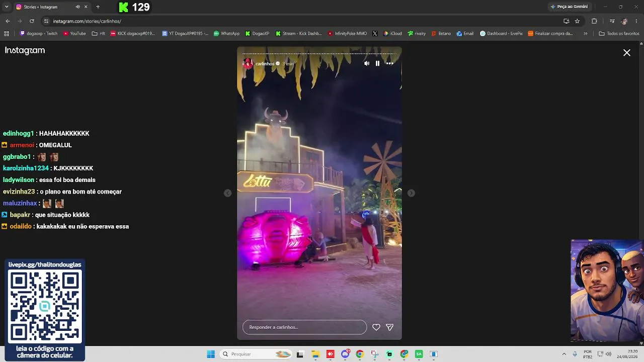Screen dimensions: 644x362
Task: Open the tab search dropdown arrow
Action: (x=7, y=7)
